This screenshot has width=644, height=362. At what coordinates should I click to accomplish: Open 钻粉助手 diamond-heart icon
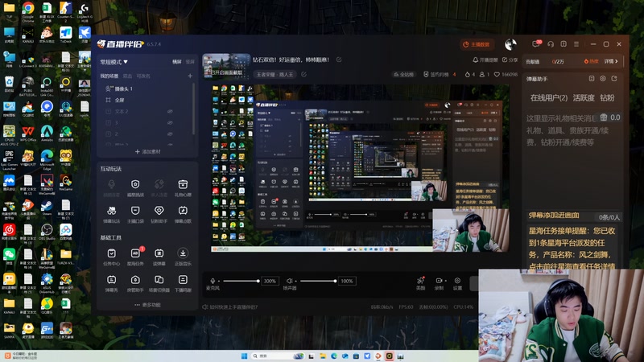pyautogui.click(x=159, y=214)
